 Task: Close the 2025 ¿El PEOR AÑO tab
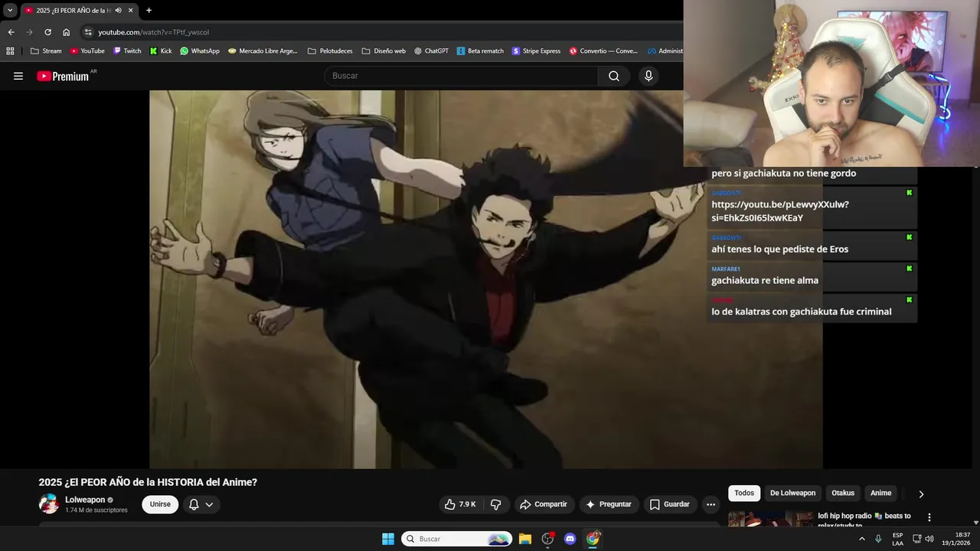coord(130,10)
